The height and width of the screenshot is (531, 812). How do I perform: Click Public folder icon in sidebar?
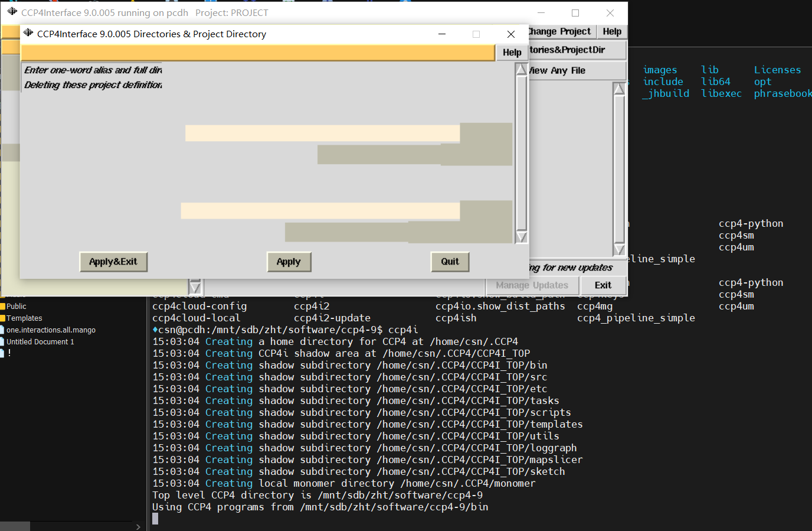pyautogui.click(x=2, y=306)
